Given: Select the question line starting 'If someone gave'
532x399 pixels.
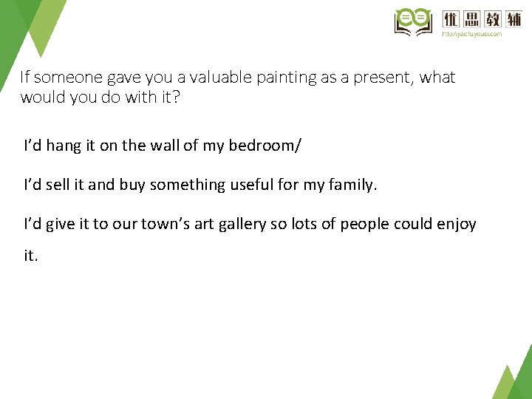Looking at the screenshot, I should click(x=237, y=78).
